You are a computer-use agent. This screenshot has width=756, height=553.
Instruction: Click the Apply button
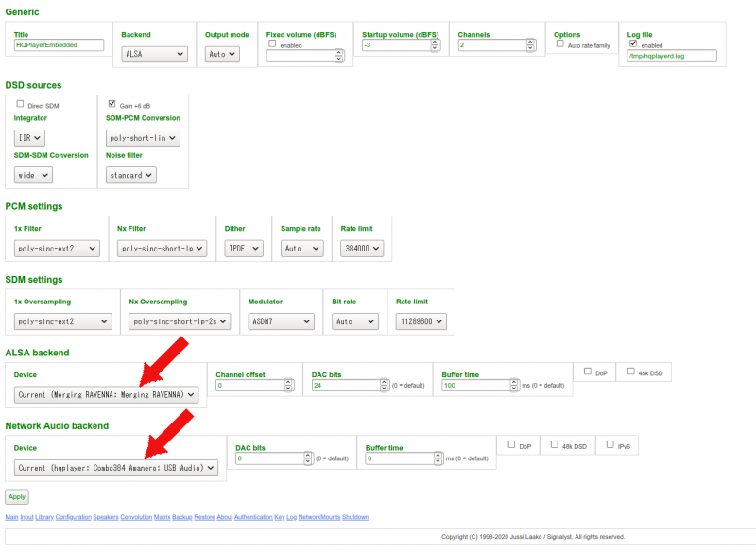coord(17,496)
